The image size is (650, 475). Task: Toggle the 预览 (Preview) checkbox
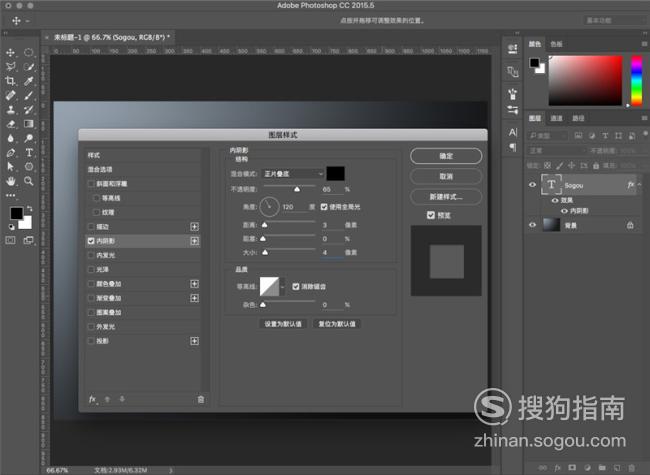click(x=431, y=215)
